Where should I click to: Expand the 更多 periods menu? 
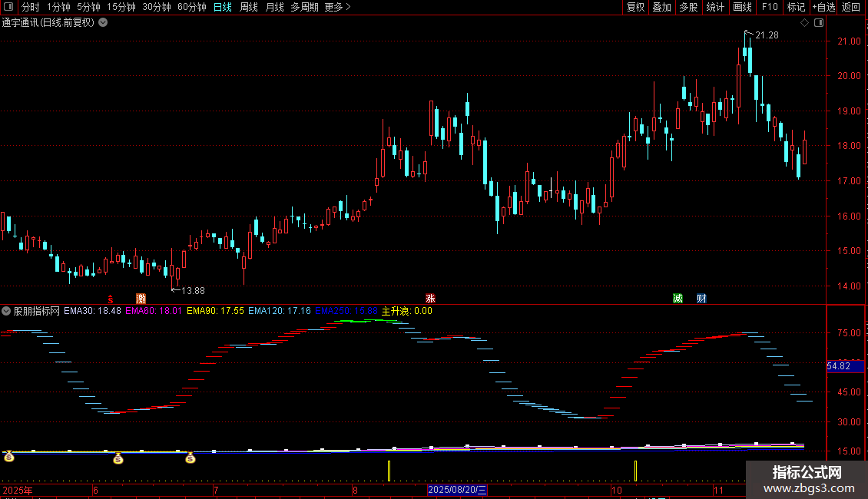coord(337,7)
